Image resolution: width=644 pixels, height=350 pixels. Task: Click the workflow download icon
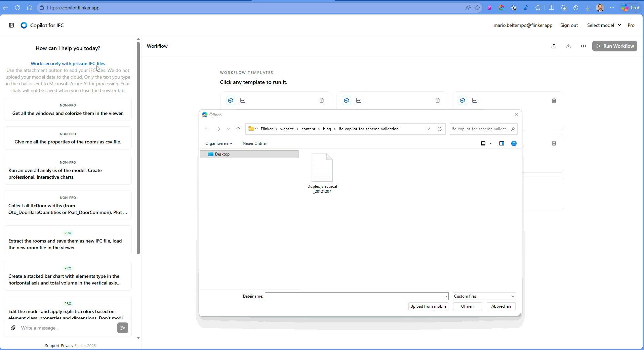(569, 46)
